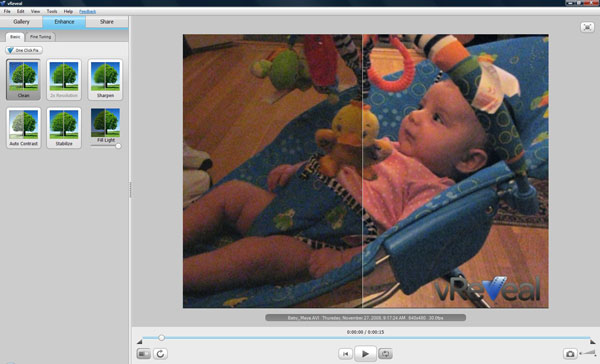Adjust the volume slider

click(588, 353)
